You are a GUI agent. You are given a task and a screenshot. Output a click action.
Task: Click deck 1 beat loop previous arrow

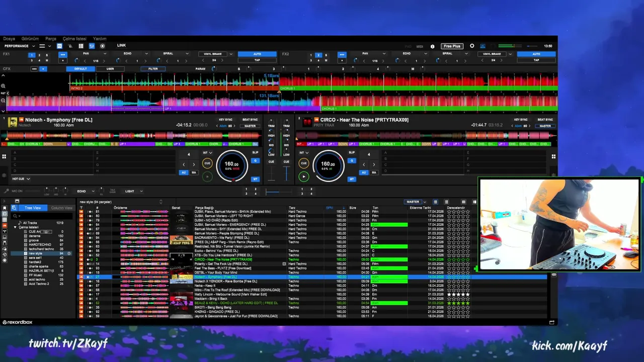pyautogui.click(x=184, y=164)
